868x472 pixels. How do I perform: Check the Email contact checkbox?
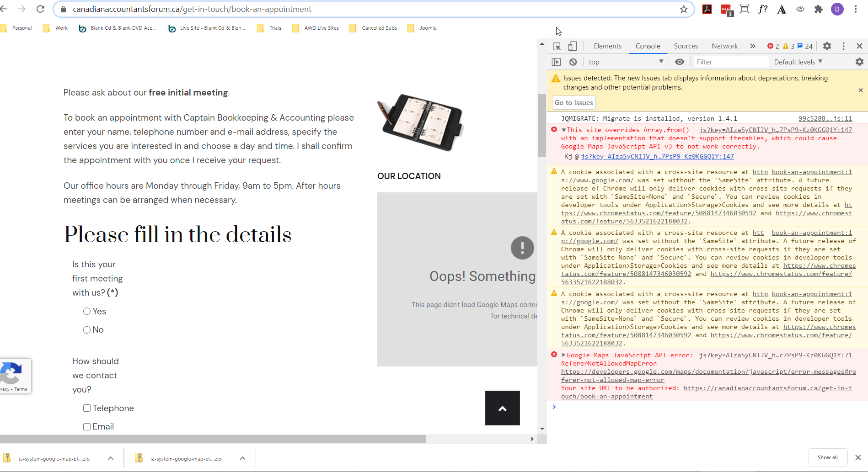[87, 427]
